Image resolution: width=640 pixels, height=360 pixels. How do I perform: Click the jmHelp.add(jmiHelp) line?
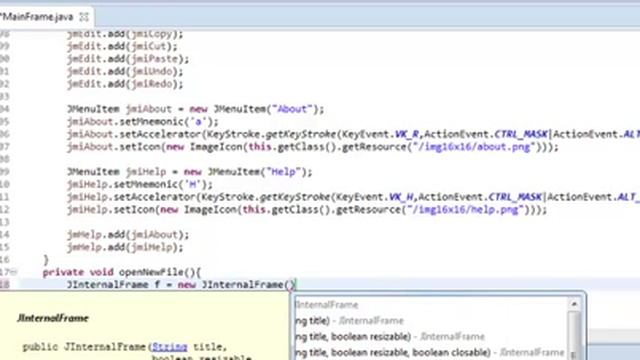pos(125,247)
